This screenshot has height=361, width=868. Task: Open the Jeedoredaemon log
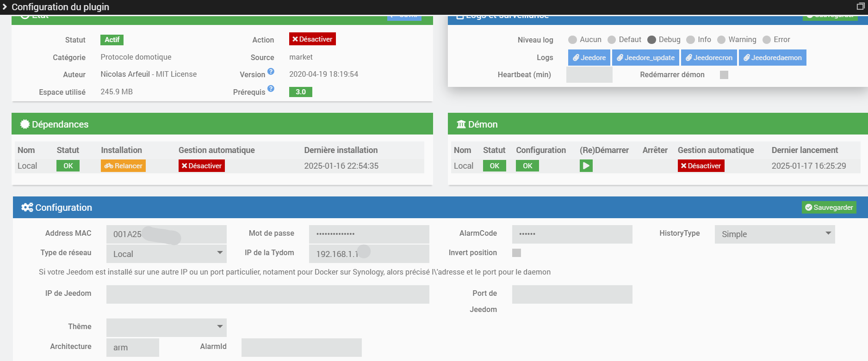tap(773, 58)
